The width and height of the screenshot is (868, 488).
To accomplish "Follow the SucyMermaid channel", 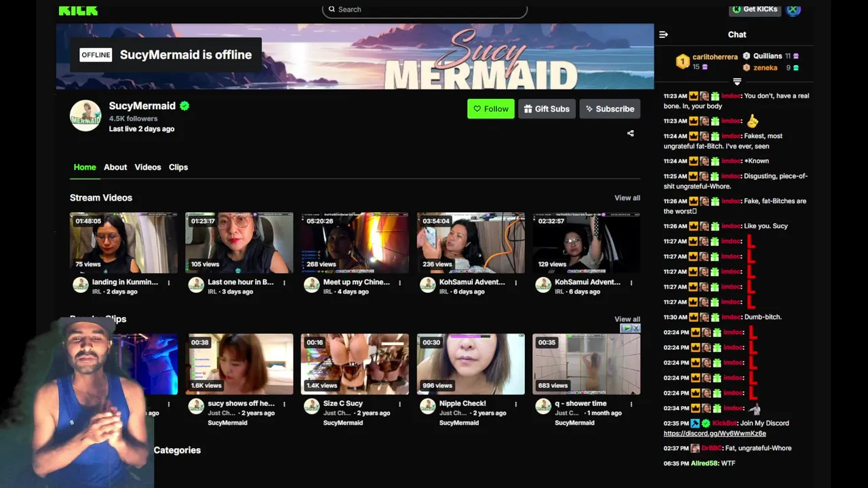I will click(491, 109).
